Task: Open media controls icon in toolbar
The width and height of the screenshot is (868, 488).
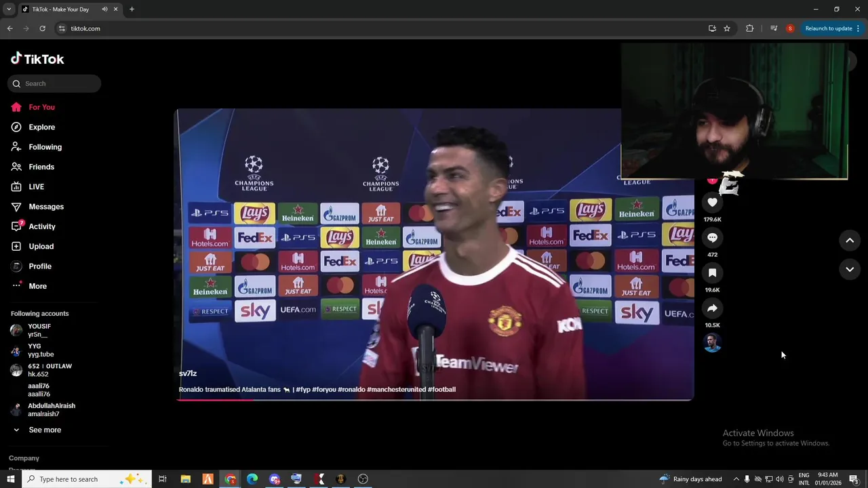Action: pos(774,28)
